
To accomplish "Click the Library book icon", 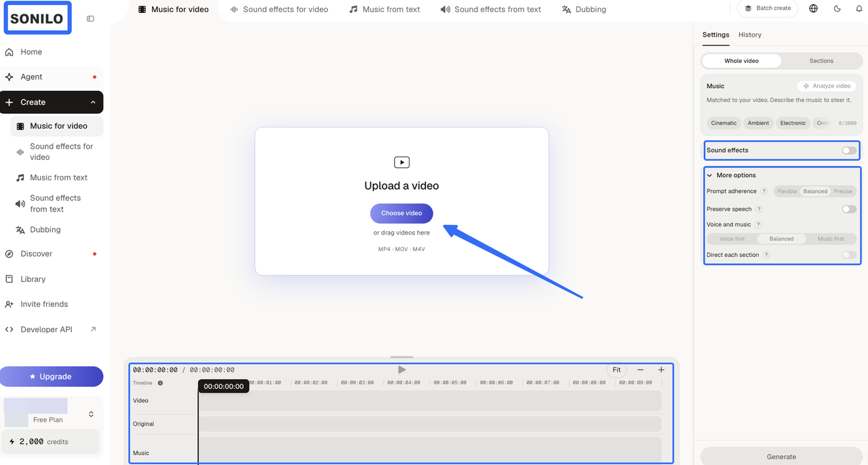I will (x=9, y=279).
